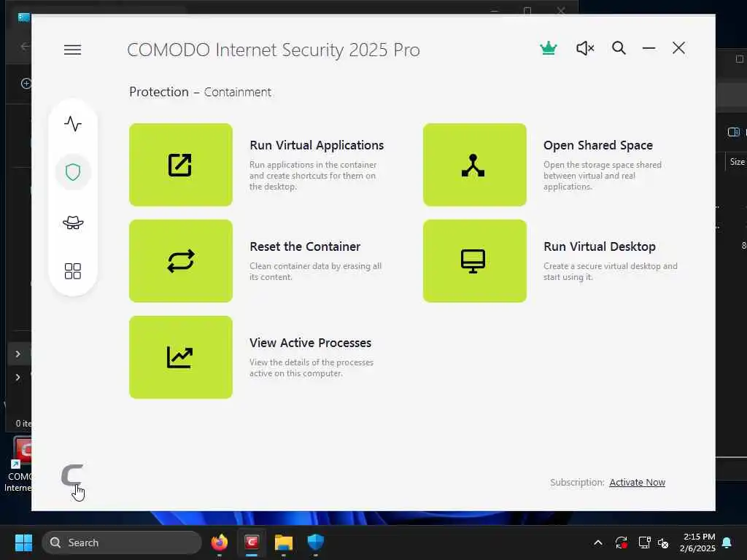
Task: Expand upper tree chevron in background window
Action: tap(18, 354)
